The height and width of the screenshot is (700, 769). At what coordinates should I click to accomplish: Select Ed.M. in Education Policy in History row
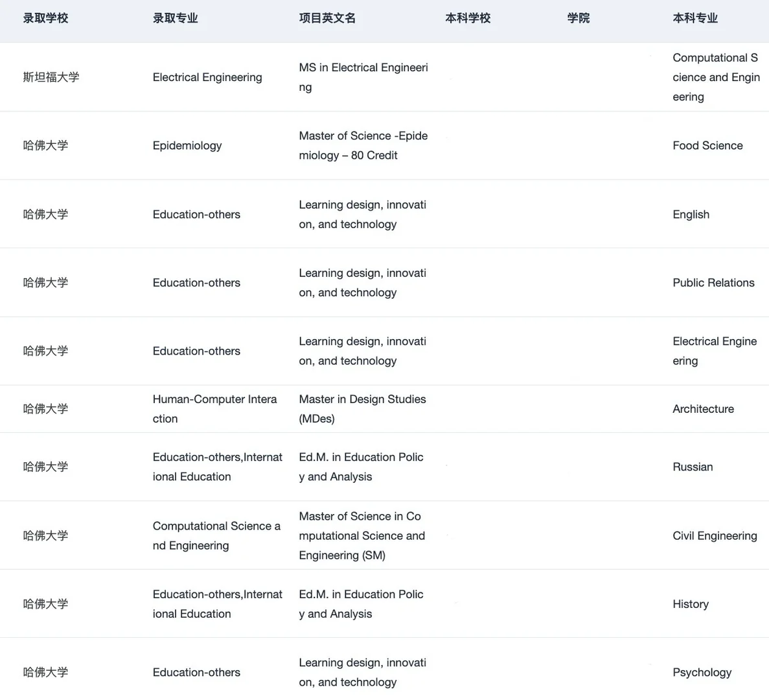361,604
